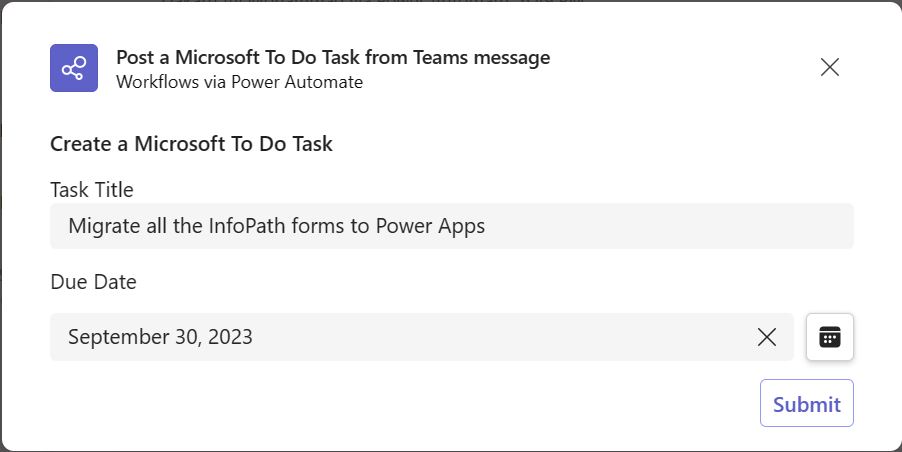Image resolution: width=902 pixels, height=452 pixels.
Task: Click the 'Migrate all the InfoPath forms' text
Action: [x=200, y=226]
